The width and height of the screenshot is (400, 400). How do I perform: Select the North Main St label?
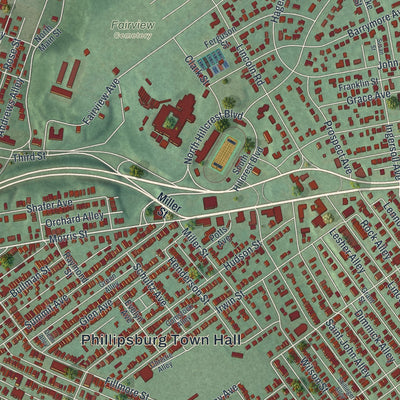point(48,38)
